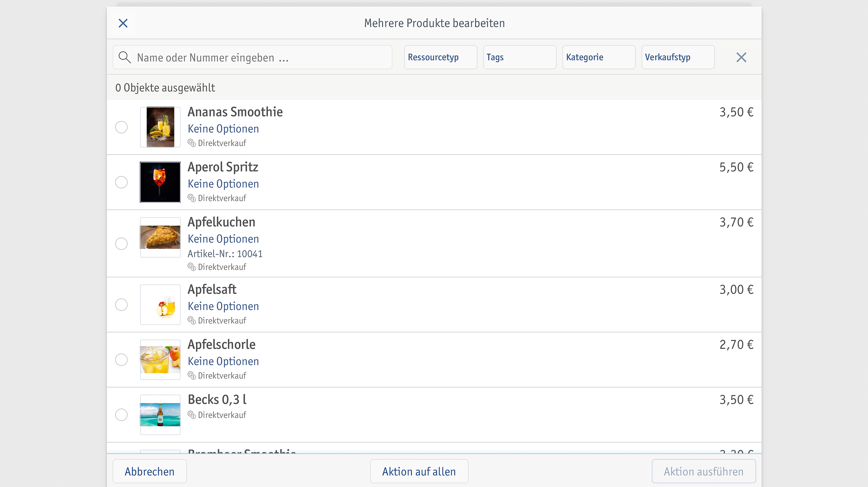
Task: Click the Apfelkuchen thumbnail
Action: click(160, 237)
